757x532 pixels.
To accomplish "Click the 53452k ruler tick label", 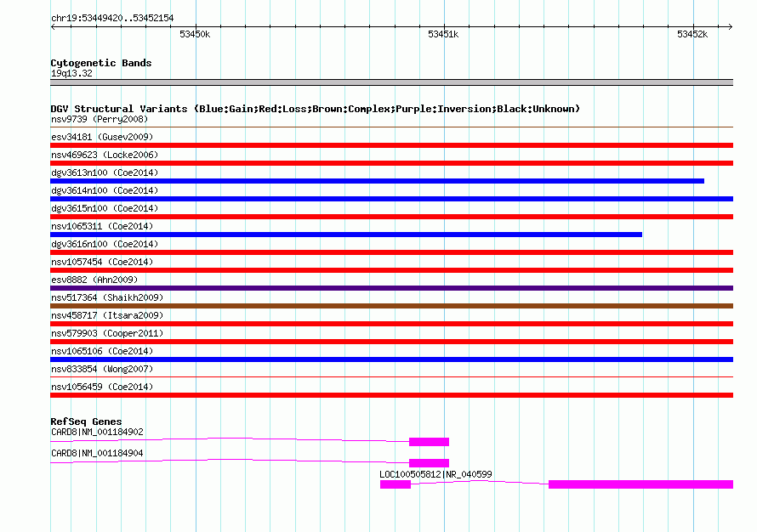I will (x=692, y=34).
